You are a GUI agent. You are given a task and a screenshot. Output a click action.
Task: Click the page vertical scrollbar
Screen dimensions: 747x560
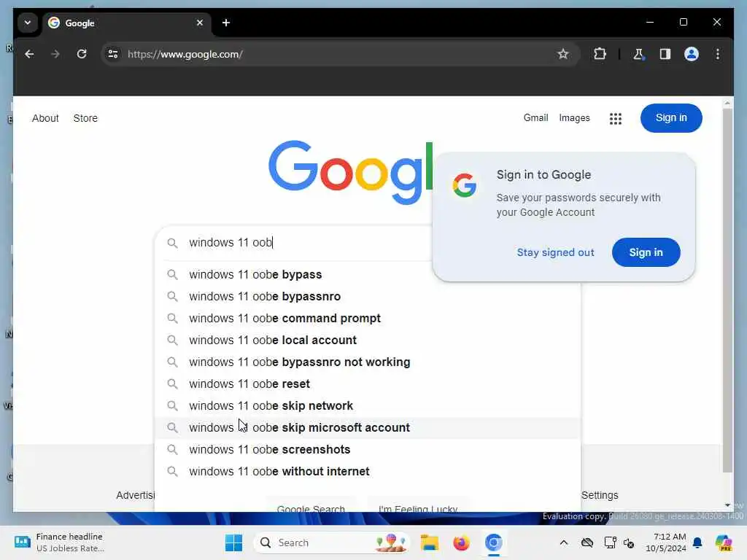point(727,290)
